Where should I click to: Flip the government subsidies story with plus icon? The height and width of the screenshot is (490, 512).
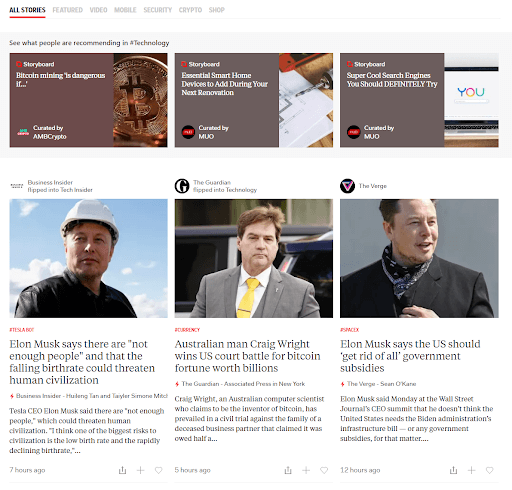click(471, 470)
